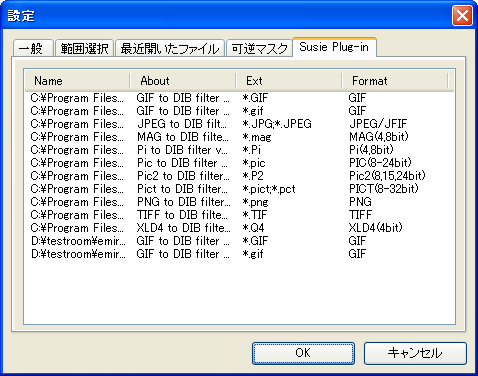Select the MAG to DIB filter row
The image size is (478, 376).
point(239,137)
